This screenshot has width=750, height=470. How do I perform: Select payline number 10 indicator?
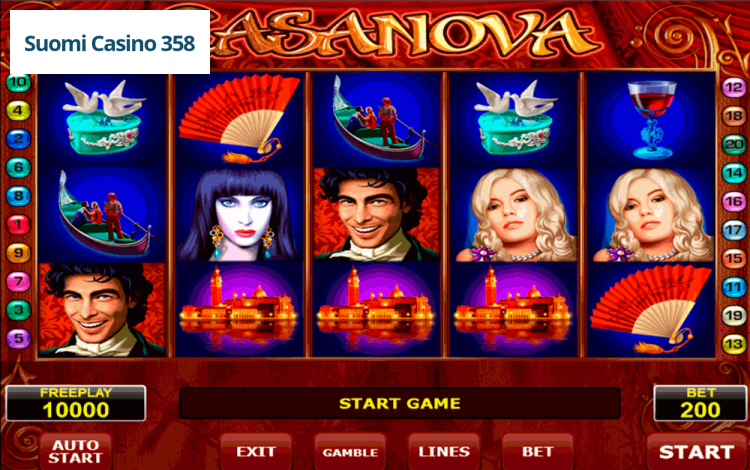coord(18,82)
